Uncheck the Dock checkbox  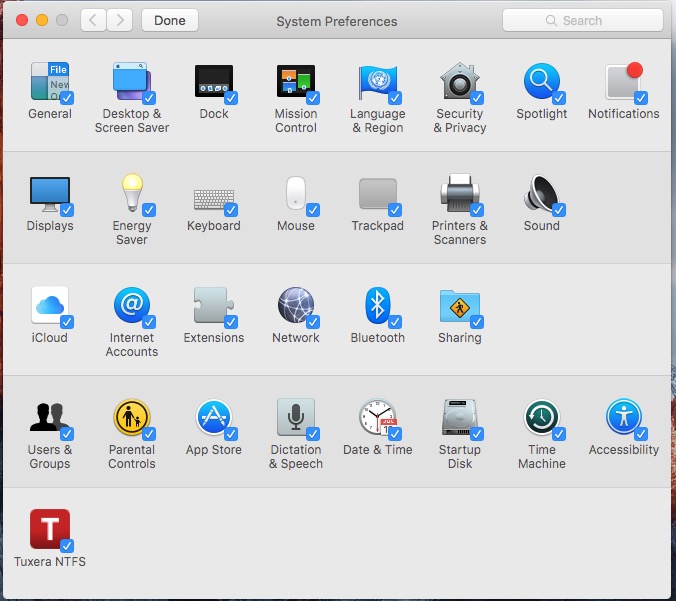coord(231,98)
